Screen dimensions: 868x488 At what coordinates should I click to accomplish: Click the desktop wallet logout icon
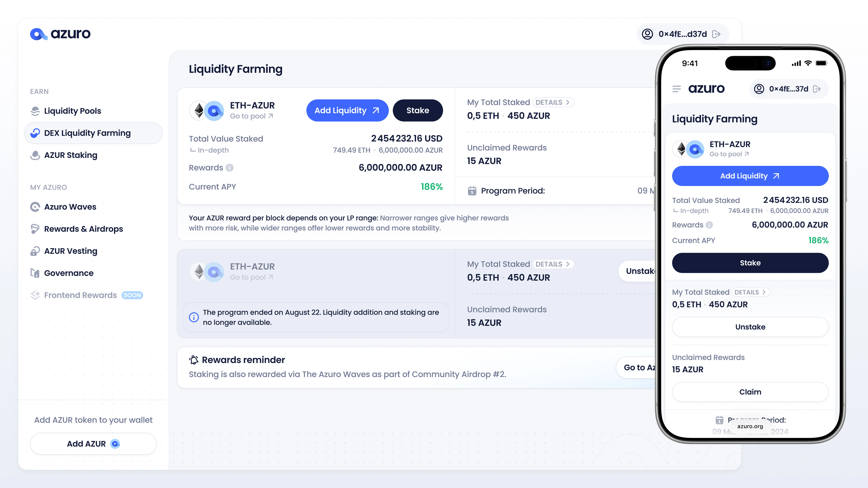coord(716,34)
